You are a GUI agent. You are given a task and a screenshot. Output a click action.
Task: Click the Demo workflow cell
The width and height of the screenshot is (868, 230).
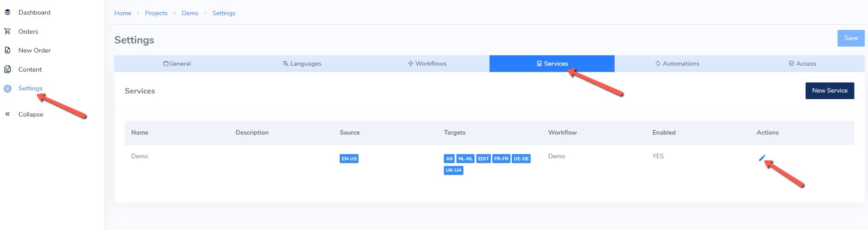click(x=557, y=156)
